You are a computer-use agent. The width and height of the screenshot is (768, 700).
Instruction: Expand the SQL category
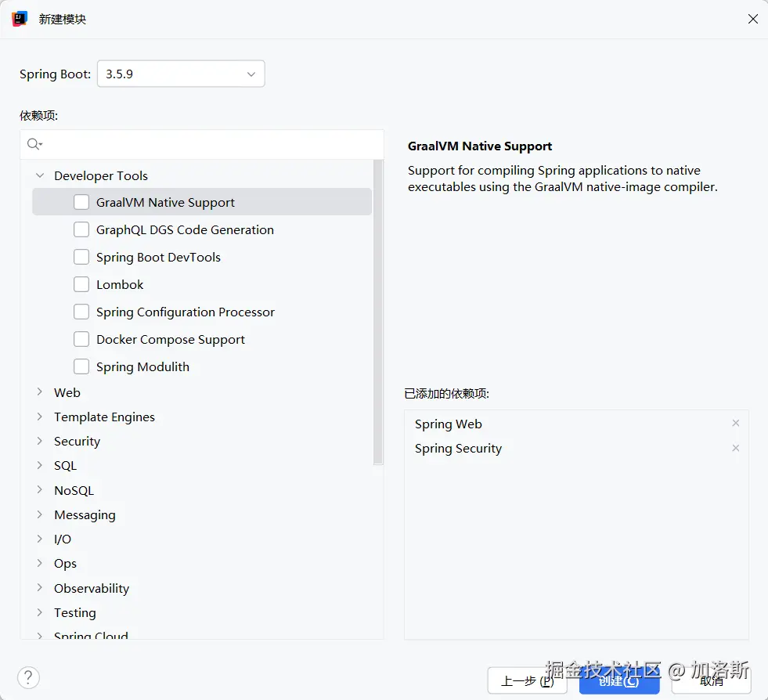(x=40, y=465)
